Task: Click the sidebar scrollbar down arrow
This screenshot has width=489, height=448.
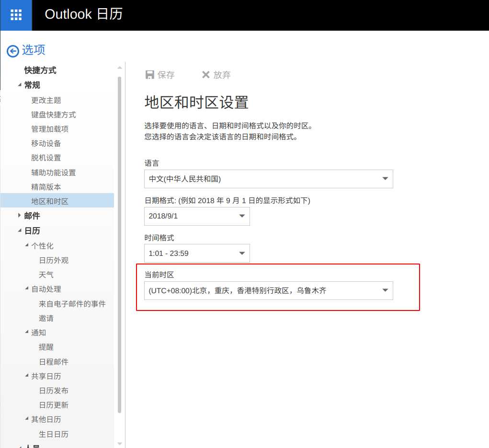Action: click(x=120, y=443)
